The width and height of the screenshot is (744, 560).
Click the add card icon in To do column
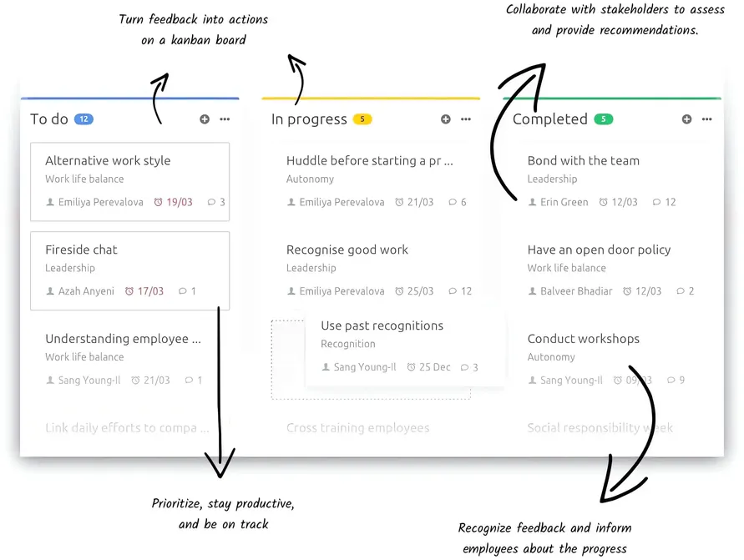pos(205,119)
